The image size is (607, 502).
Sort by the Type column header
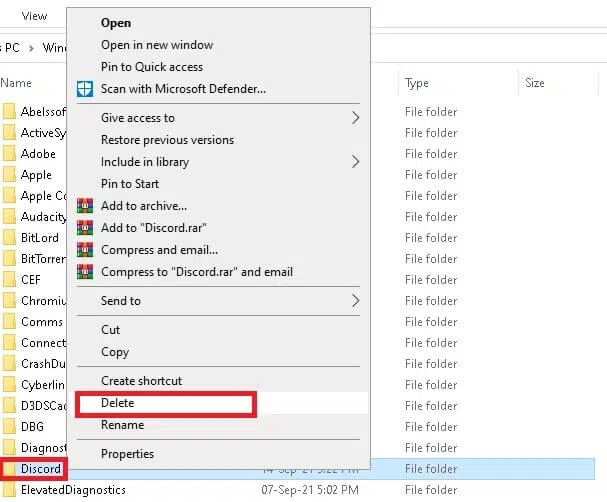tap(417, 83)
